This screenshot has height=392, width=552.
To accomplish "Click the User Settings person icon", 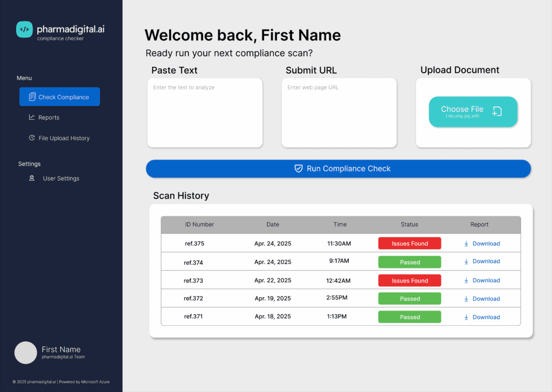I will tap(33, 178).
